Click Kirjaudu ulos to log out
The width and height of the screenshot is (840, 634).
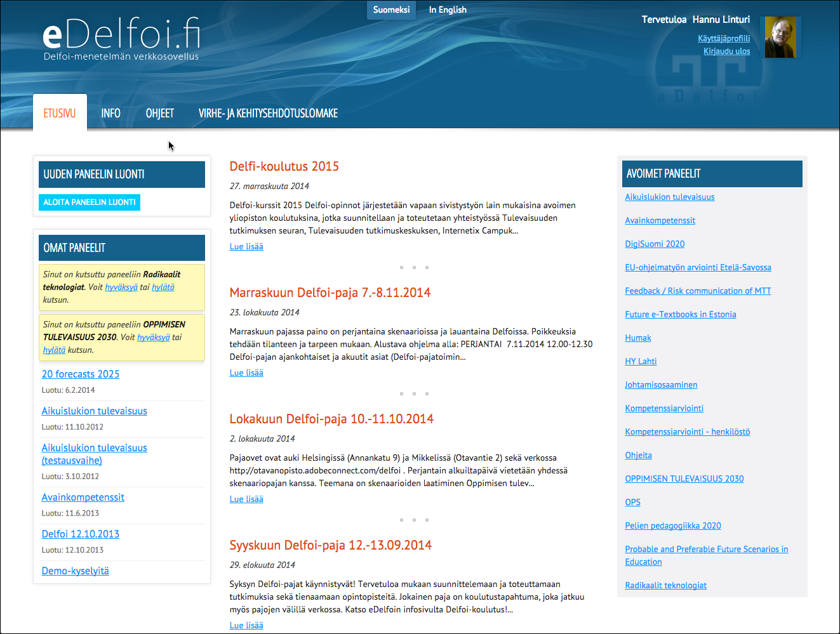pyautogui.click(x=726, y=51)
